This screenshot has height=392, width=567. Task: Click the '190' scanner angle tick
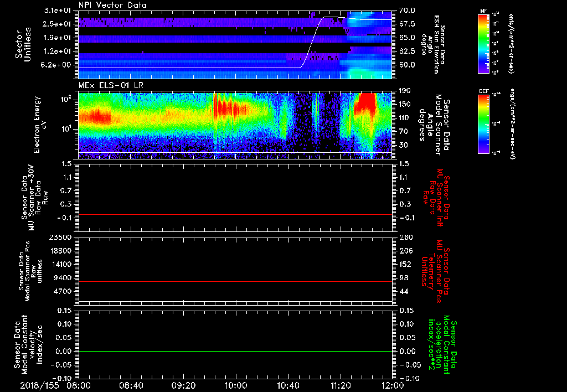(405, 91)
